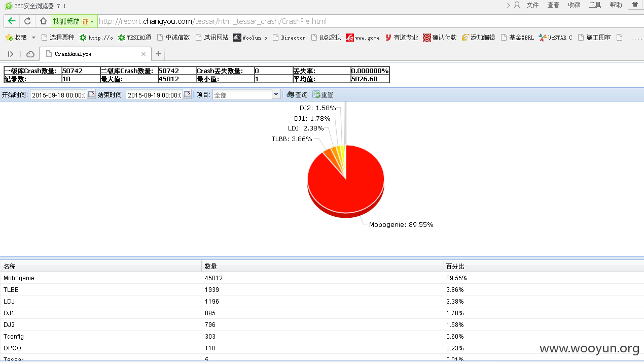
Task: Open the TESIRO通 bookmark
Action: (134, 38)
